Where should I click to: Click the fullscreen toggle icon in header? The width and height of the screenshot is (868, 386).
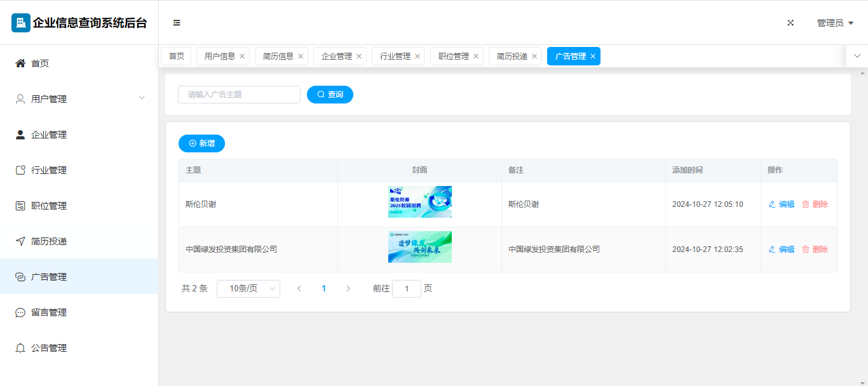point(790,23)
